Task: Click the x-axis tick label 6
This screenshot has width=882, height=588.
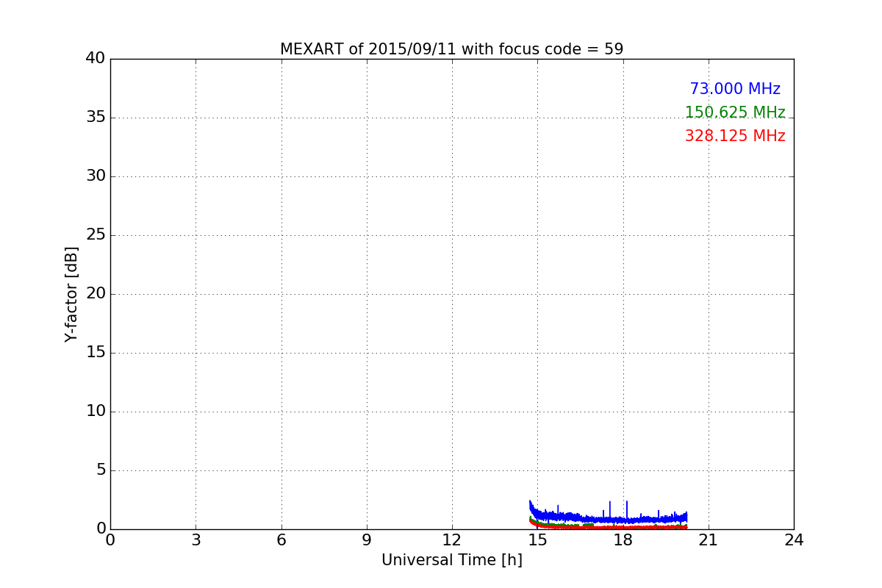Action: (x=281, y=540)
